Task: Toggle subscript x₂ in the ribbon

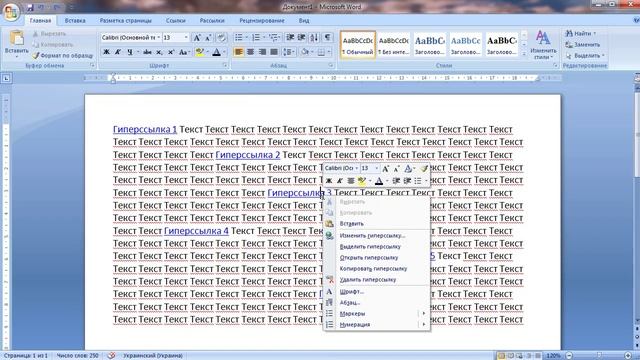Action: (159, 52)
